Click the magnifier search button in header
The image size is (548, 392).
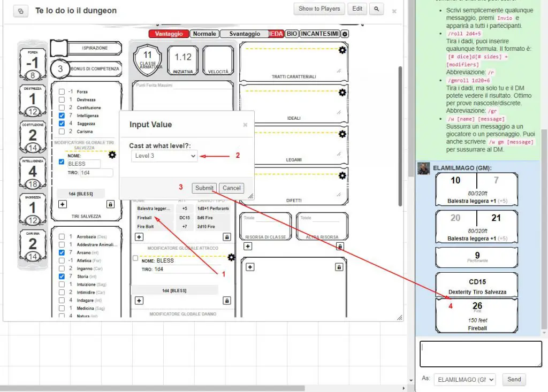tap(376, 9)
